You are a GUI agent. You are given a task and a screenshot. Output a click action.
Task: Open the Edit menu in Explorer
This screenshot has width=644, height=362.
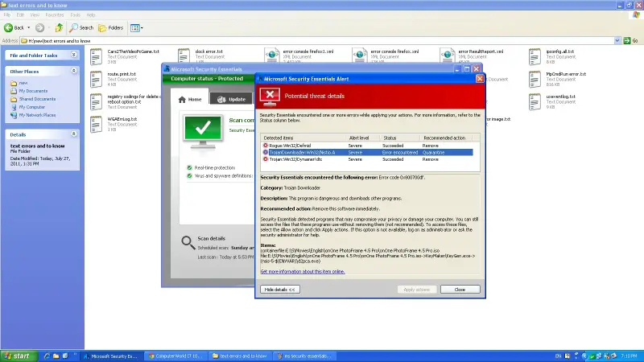click(x=20, y=14)
